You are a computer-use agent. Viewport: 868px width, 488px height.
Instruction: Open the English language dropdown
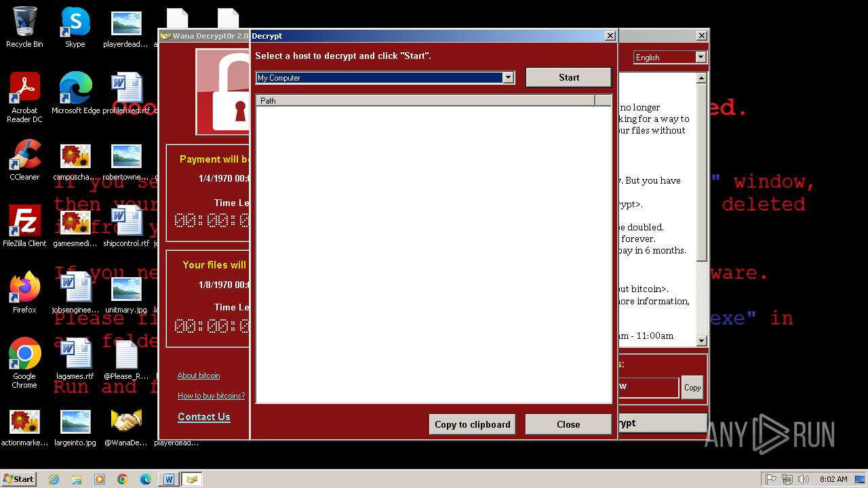coord(701,58)
